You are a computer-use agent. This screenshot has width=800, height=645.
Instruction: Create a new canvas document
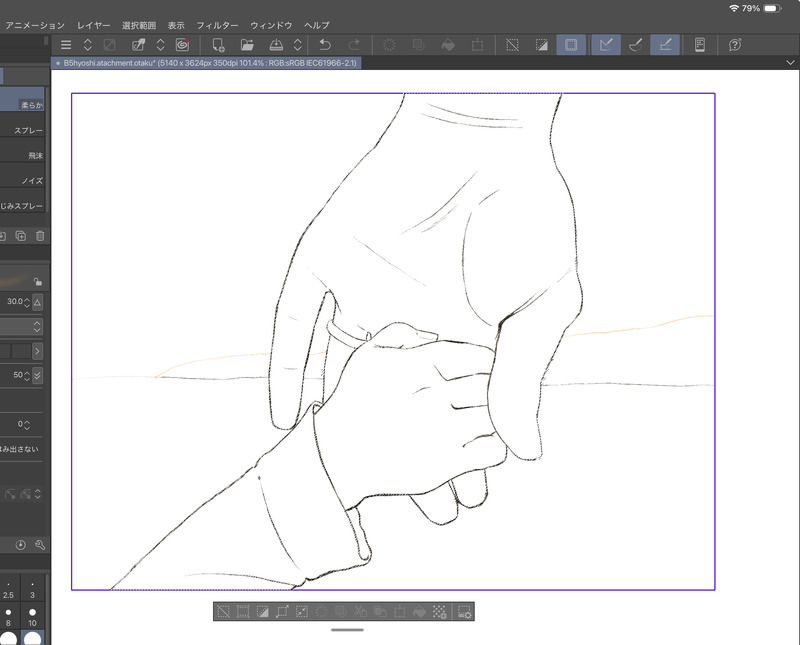coord(218,45)
